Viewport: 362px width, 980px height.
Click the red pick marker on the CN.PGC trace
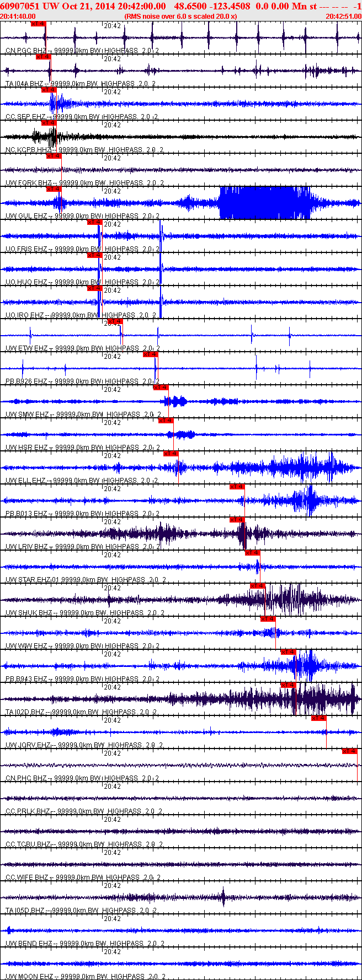coord(38,24)
